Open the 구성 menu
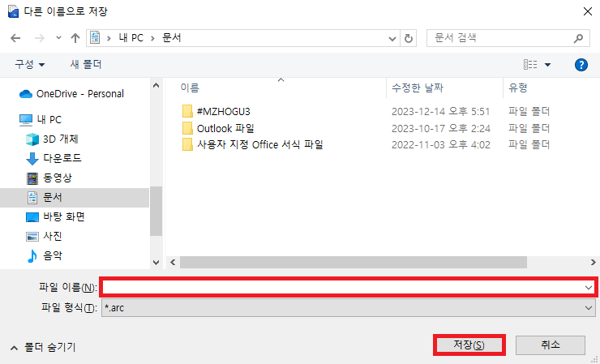Screen dimensions: 600x364 pos(29,64)
